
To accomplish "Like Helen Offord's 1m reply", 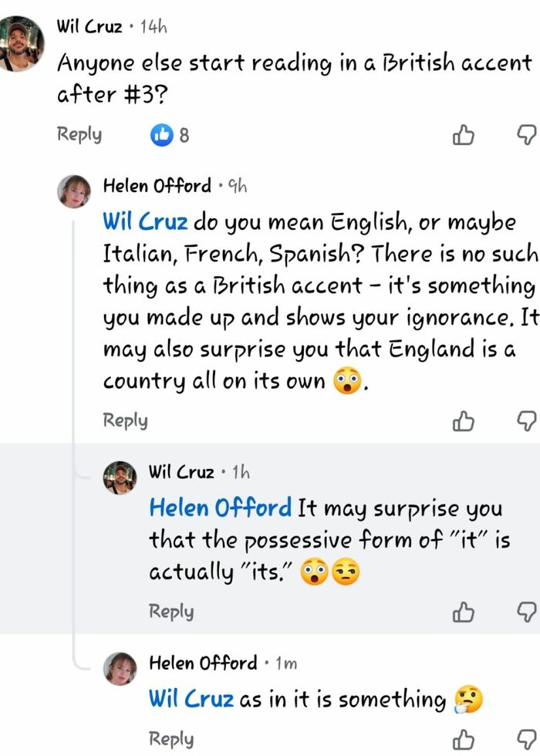I will click(x=463, y=739).
